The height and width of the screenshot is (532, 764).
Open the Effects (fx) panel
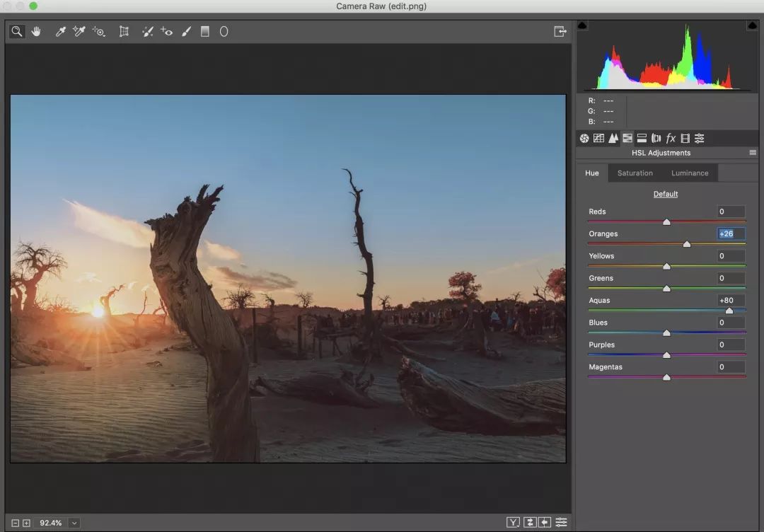pyautogui.click(x=671, y=138)
